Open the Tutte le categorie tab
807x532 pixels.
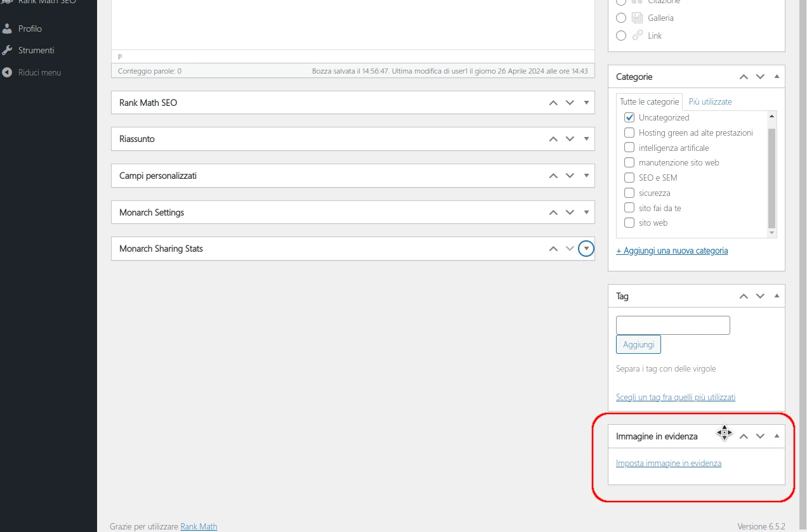649,101
